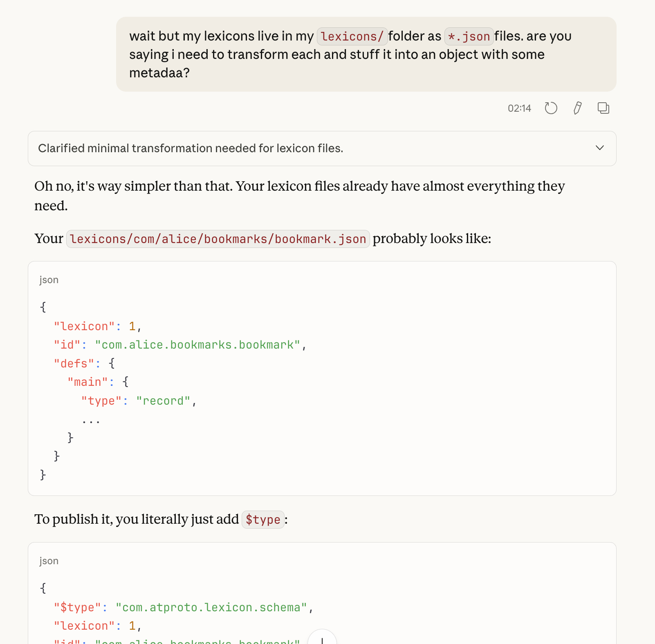Screen dimensions: 655x644
Task: Click the "com.alice.bookmarks.bookmark" string in first code block
Action: click(x=197, y=345)
